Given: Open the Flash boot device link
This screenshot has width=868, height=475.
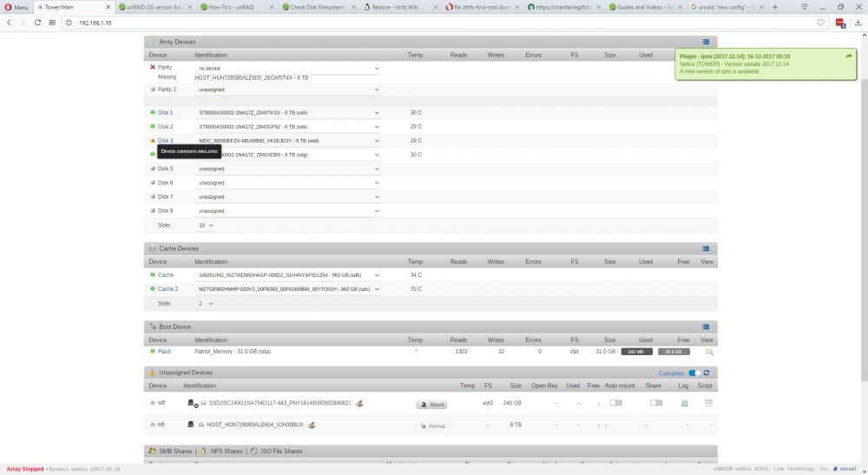Looking at the screenshot, I should 164,352.
